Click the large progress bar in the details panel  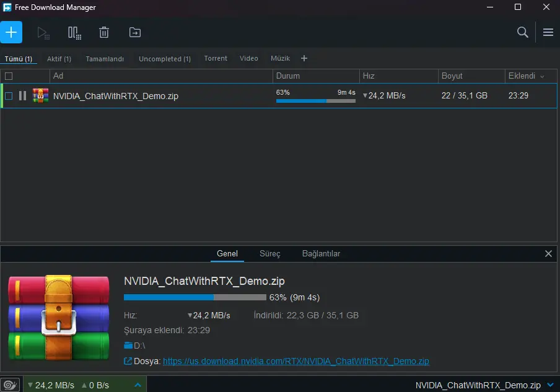pyautogui.click(x=195, y=297)
